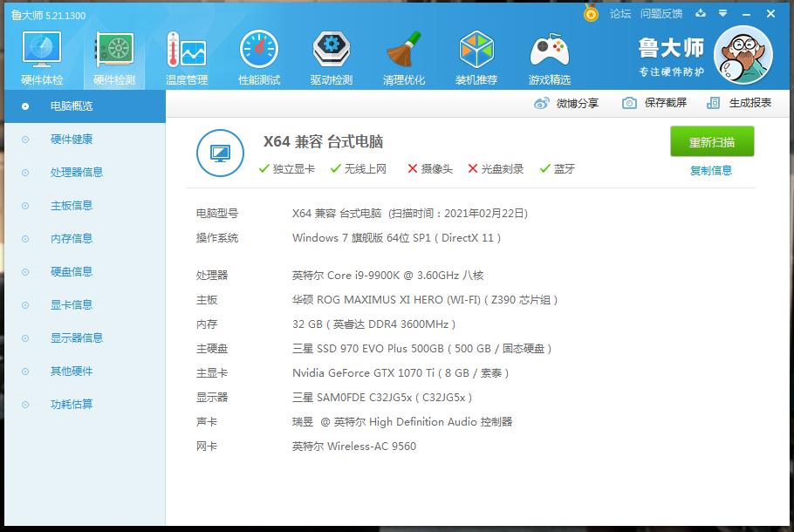This screenshot has height=532, width=794.
Task: Click the 独立显卡 checkmark label
Action: pos(286,169)
